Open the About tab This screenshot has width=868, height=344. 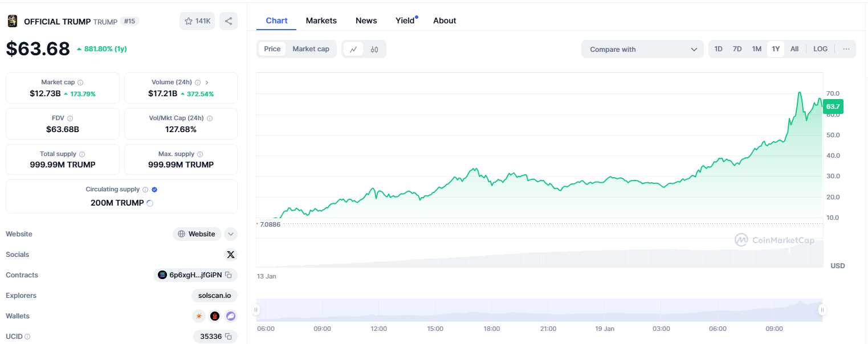[445, 21]
